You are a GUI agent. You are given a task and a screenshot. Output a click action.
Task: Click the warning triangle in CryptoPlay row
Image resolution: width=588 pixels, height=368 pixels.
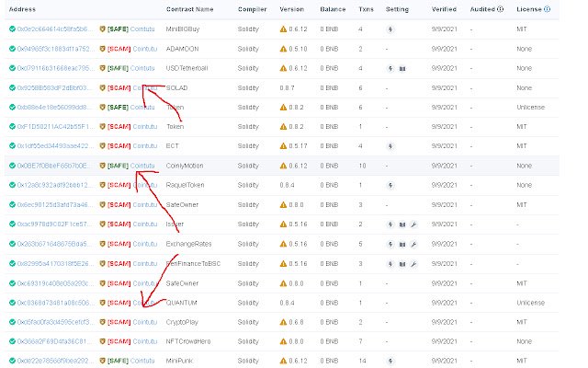coord(283,322)
